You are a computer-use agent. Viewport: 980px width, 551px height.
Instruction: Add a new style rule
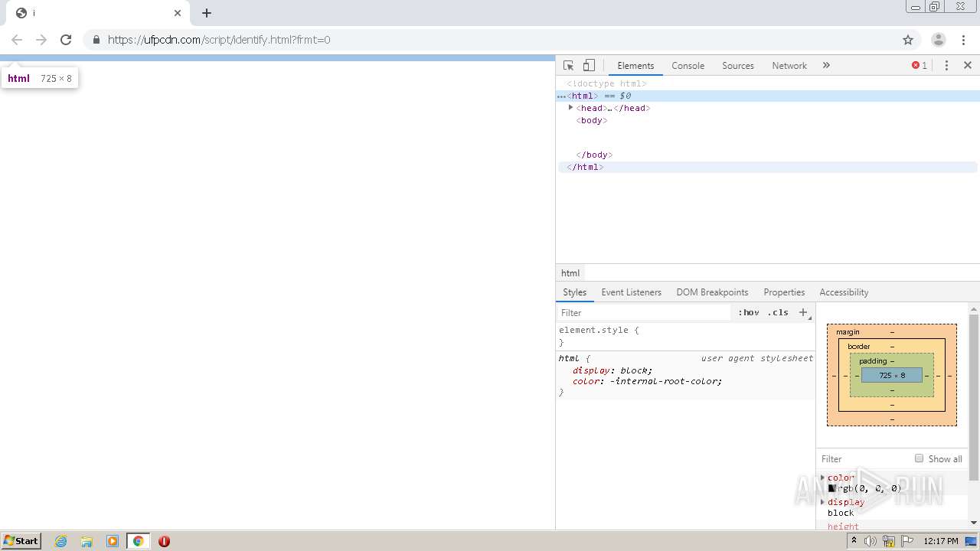[803, 312]
